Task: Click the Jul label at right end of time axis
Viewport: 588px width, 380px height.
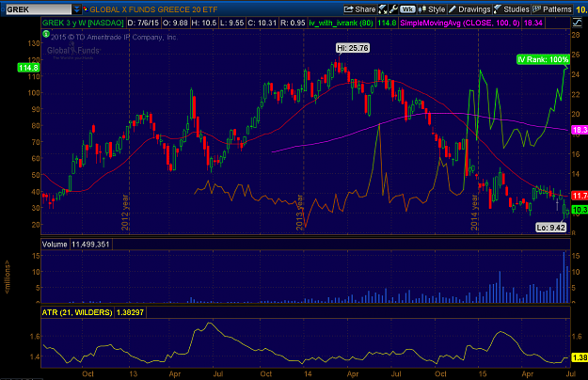Action: [570, 373]
